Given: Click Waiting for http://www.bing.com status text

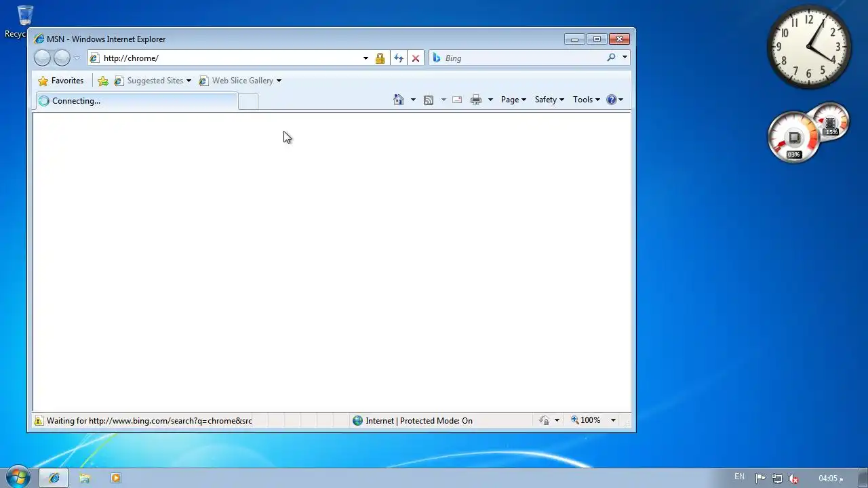Looking at the screenshot, I should tap(149, 421).
